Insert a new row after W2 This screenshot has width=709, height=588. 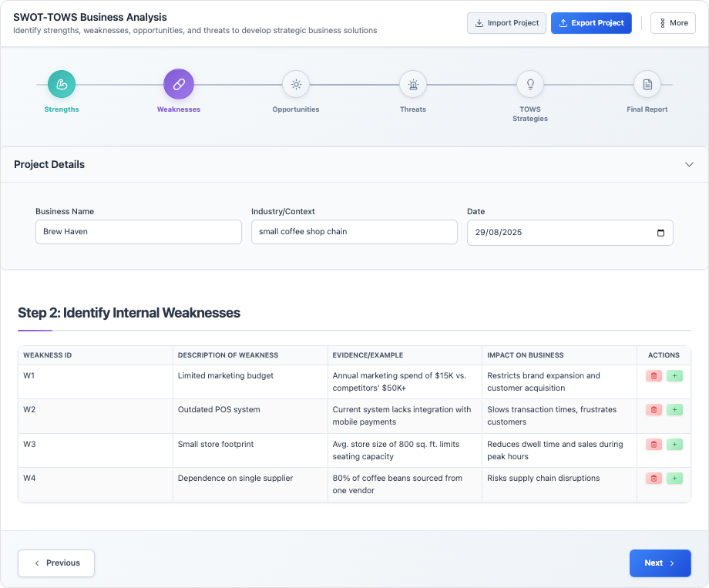coord(674,409)
